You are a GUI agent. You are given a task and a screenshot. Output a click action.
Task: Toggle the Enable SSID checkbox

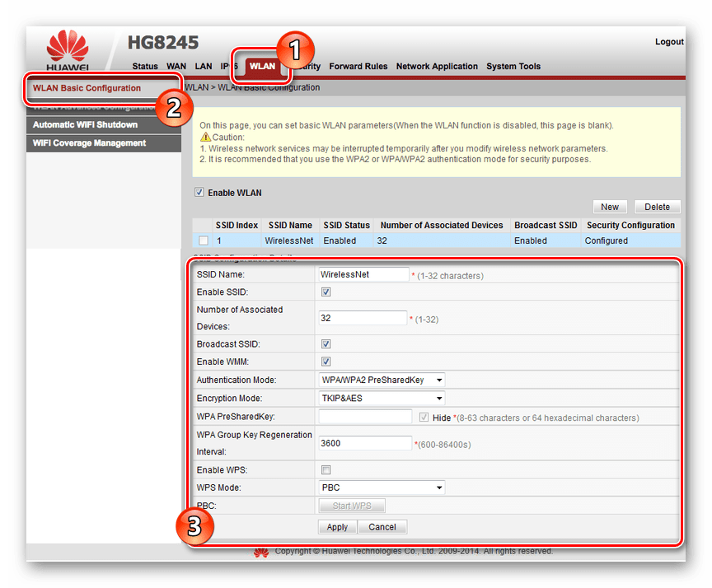(326, 292)
